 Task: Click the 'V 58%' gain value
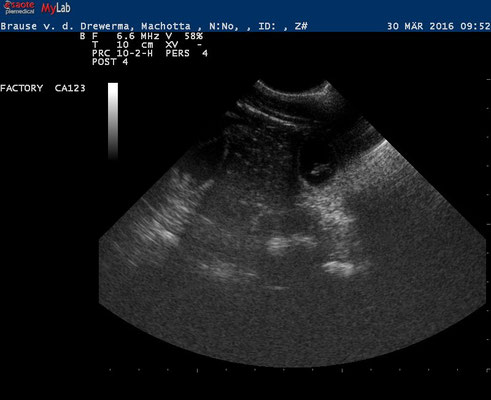coord(184,36)
